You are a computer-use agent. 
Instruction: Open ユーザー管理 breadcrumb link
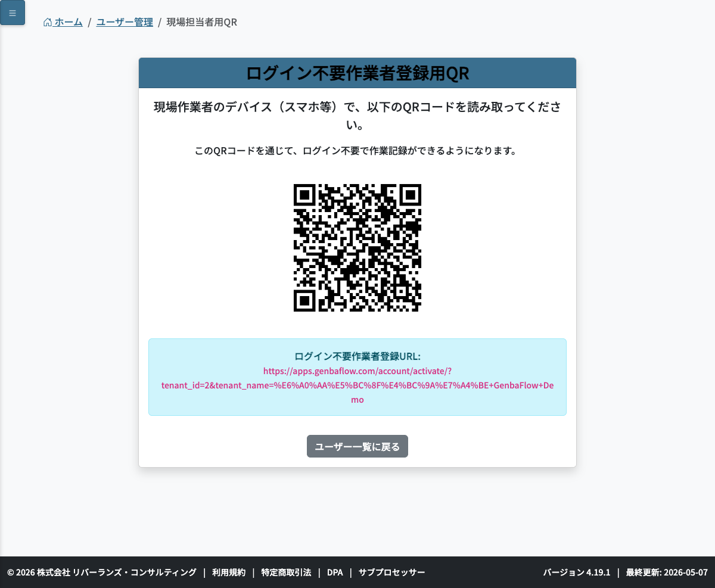click(x=125, y=22)
